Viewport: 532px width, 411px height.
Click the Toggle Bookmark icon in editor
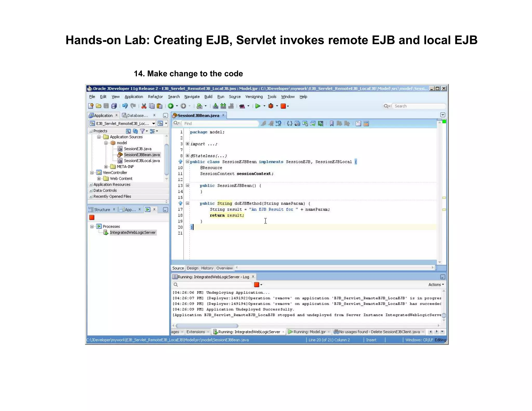331,124
